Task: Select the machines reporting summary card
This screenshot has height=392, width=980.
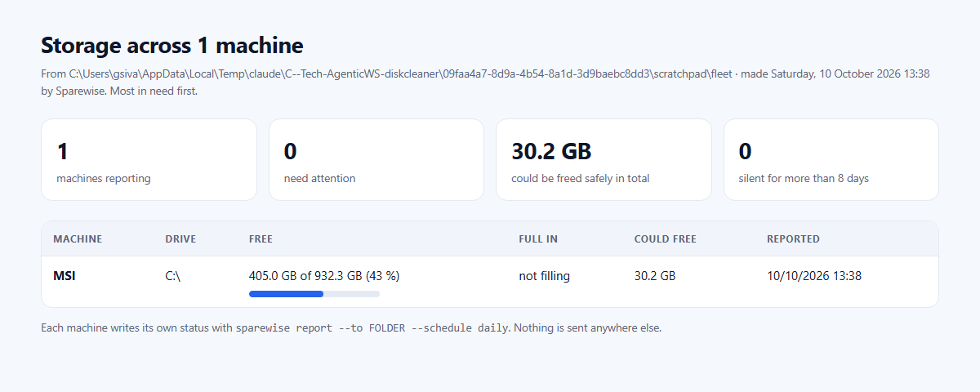Action: 149,159
